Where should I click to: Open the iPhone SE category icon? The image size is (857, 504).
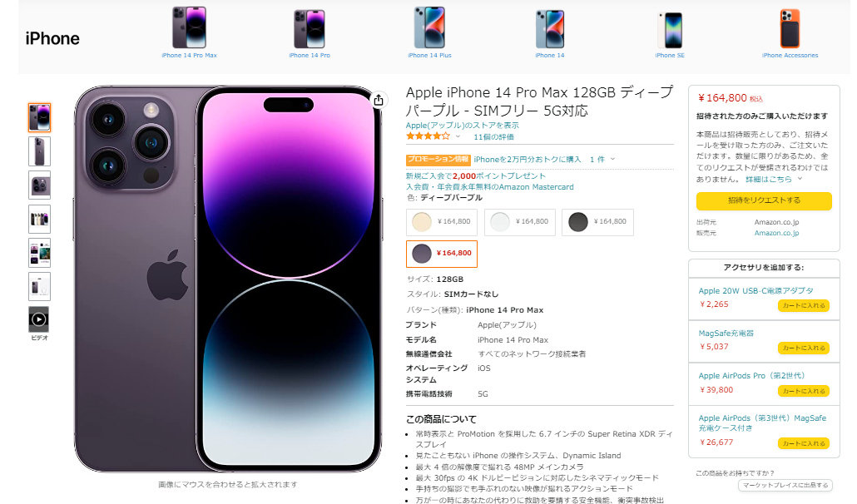pos(670,30)
